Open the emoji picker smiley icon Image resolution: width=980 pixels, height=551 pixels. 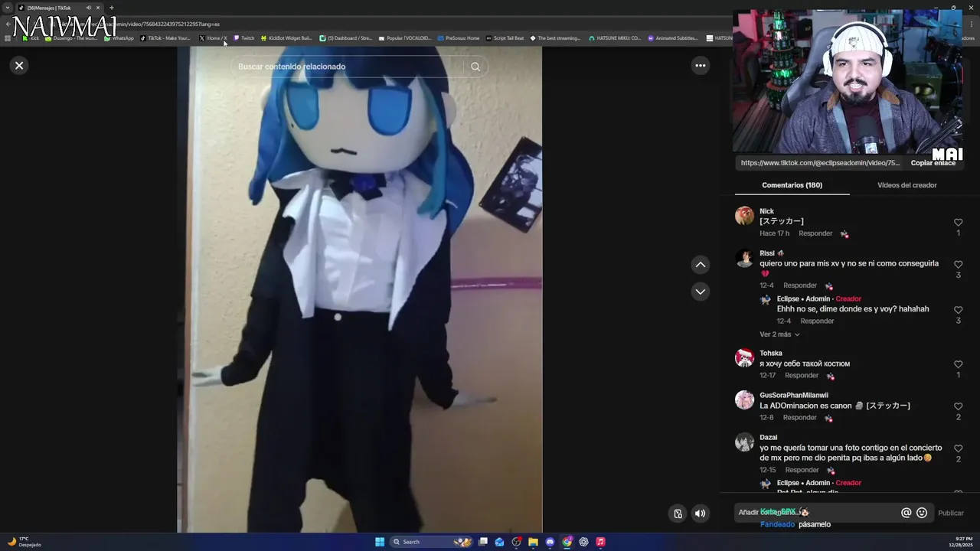pos(922,513)
